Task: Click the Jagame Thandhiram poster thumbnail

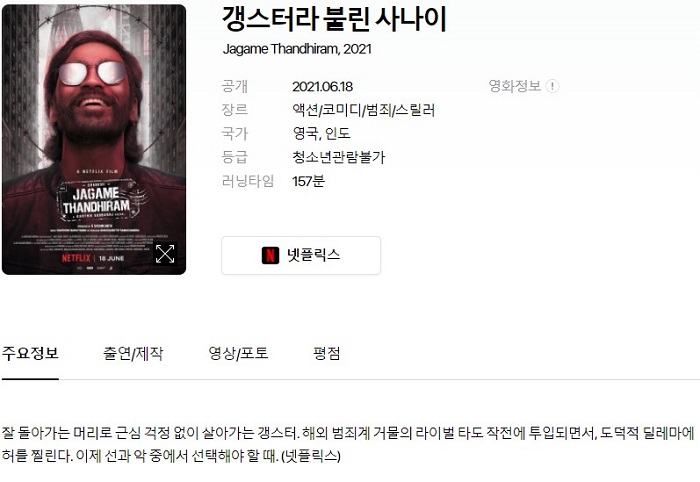Action: [94, 139]
